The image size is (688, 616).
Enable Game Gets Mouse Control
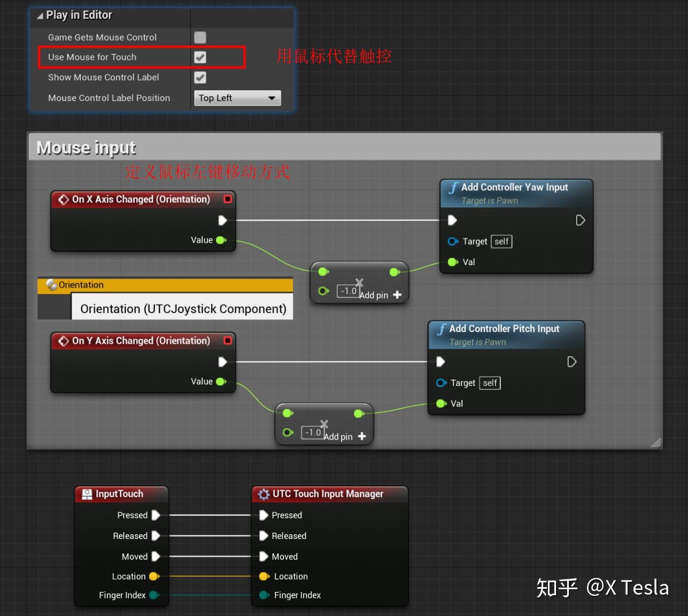point(199,37)
